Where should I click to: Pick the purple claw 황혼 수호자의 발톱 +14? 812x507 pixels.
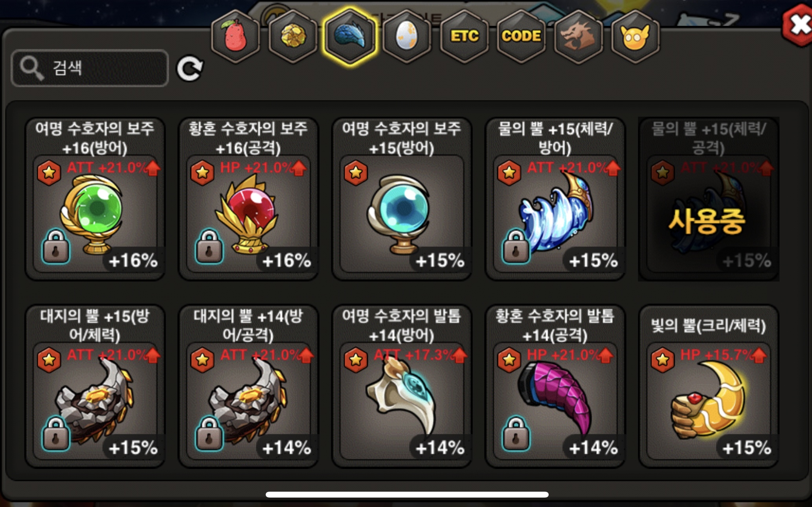555,386
